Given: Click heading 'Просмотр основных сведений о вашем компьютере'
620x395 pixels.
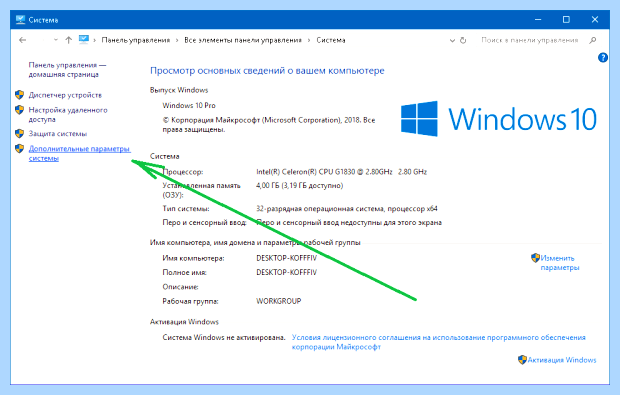Looking at the screenshot, I should (267, 71).
